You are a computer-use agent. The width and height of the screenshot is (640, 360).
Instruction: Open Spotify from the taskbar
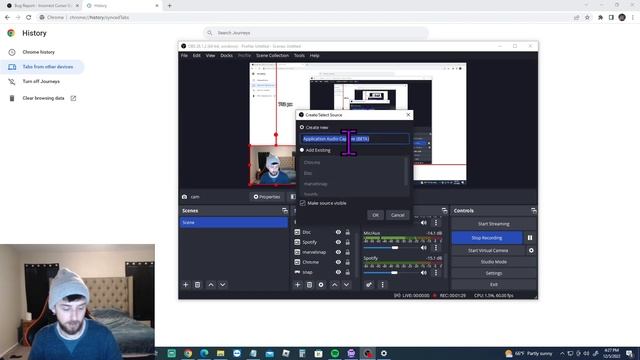[x=335, y=353]
